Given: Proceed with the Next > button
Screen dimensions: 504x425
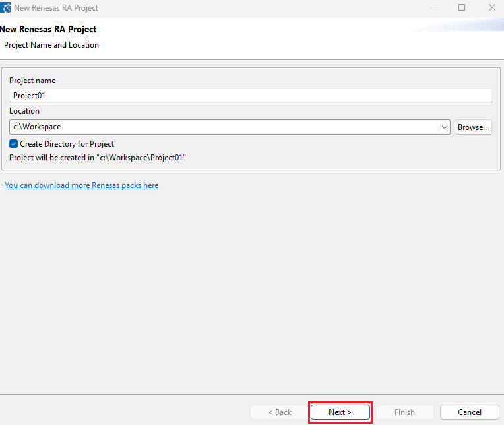Looking at the screenshot, I should point(340,412).
